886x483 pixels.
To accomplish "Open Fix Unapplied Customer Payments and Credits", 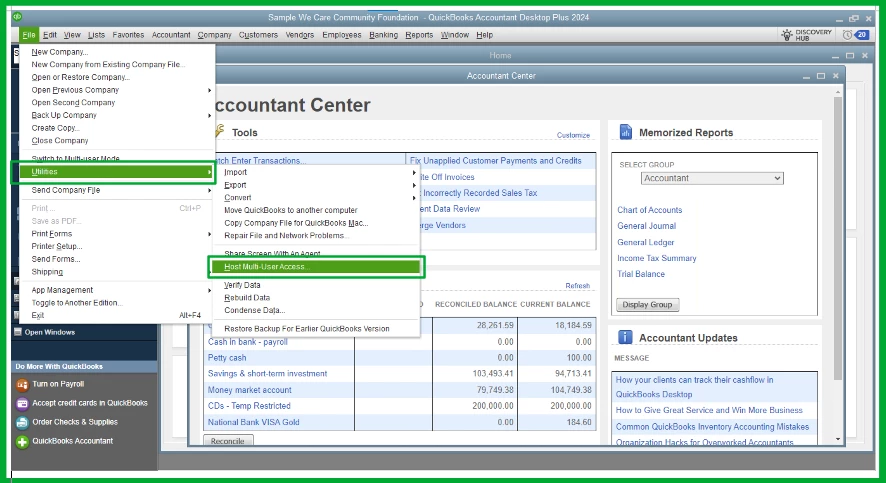I will click(496, 161).
